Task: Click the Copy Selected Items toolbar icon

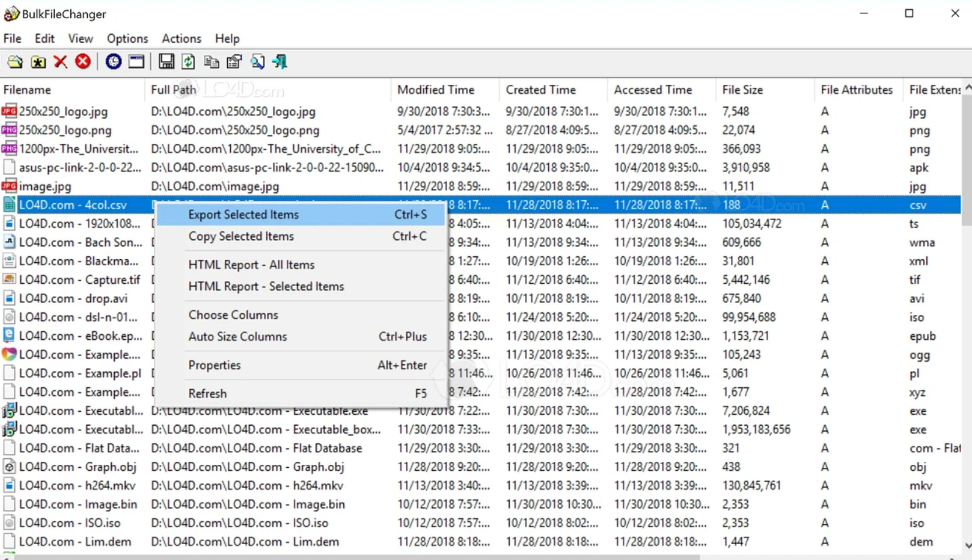Action: coord(212,62)
